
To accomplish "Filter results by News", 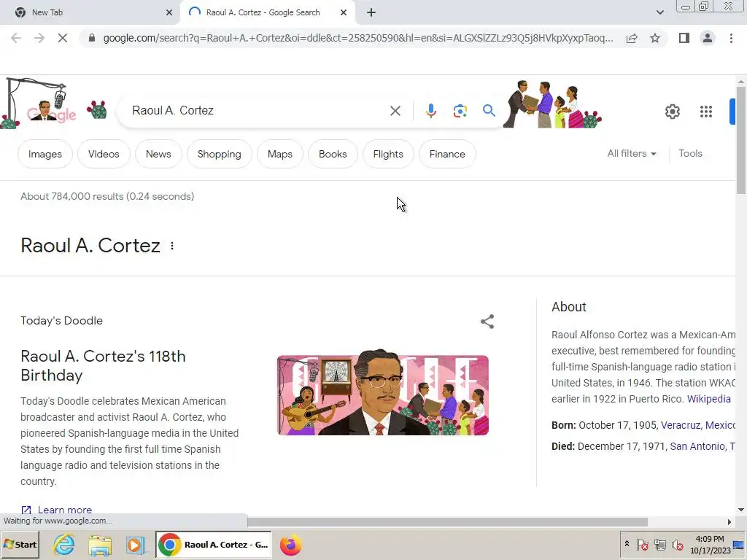I will click(158, 154).
